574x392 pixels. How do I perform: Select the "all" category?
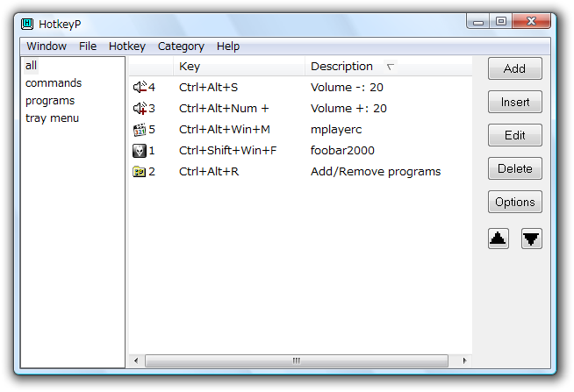pyautogui.click(x=31, y=66)
